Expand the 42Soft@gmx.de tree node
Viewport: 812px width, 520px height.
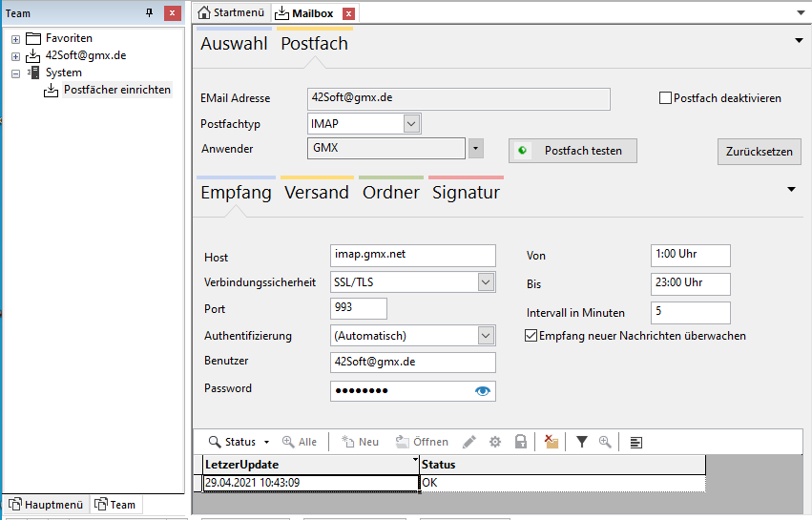point(15,56)
